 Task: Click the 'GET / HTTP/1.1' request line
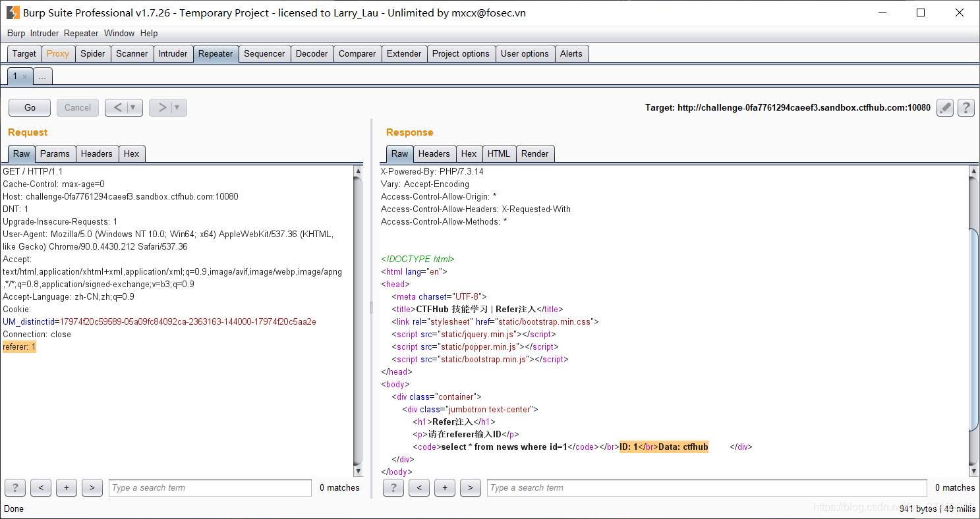(x=33, y=171)
